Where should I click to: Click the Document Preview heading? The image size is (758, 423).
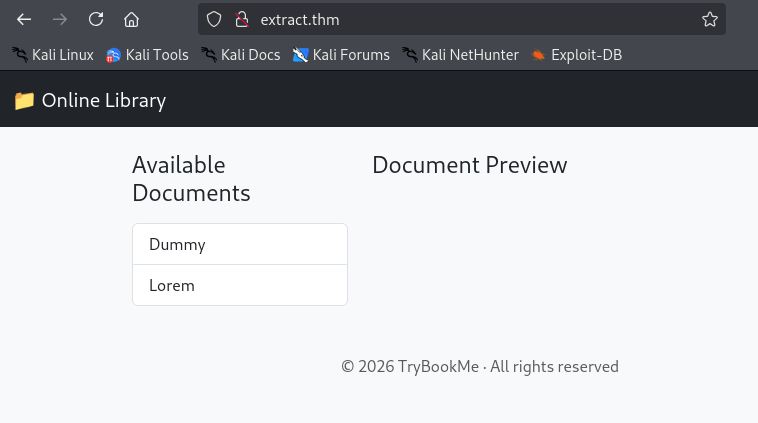click(469, 165)
